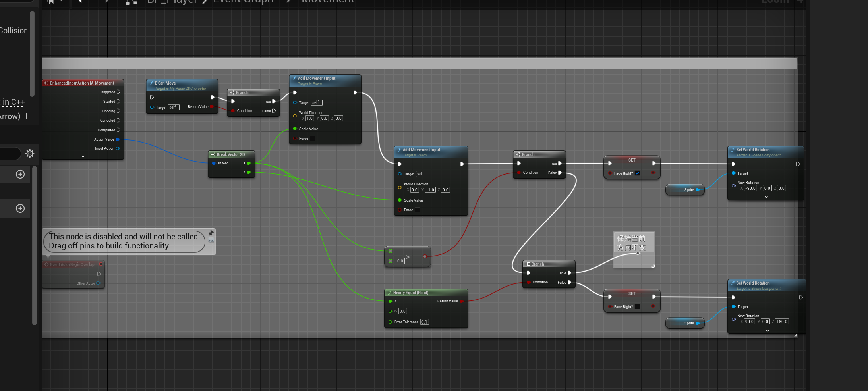
Task: Click the Target self field on B Can Move
Action: 174,107
